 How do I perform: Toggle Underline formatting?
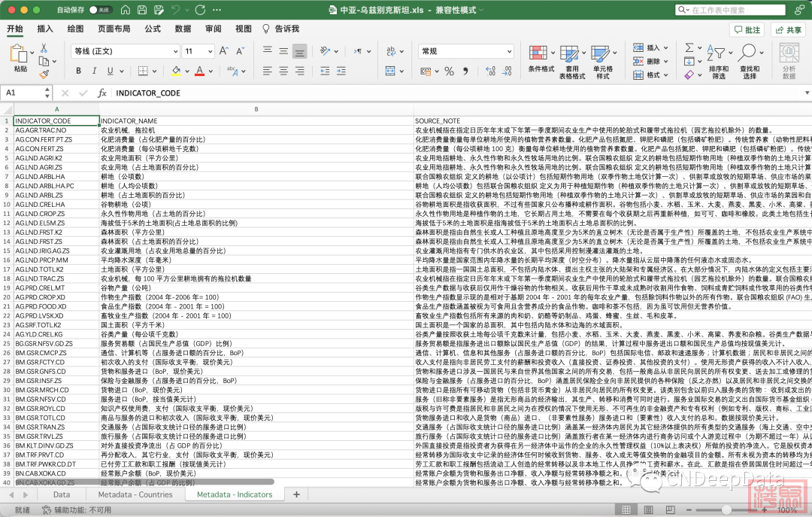point(111,71)
